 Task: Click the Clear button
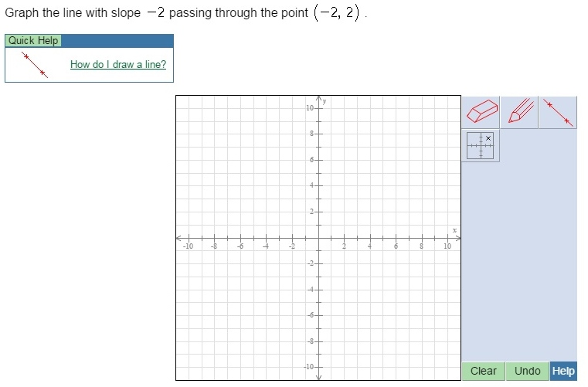click(x=484, y=371)
